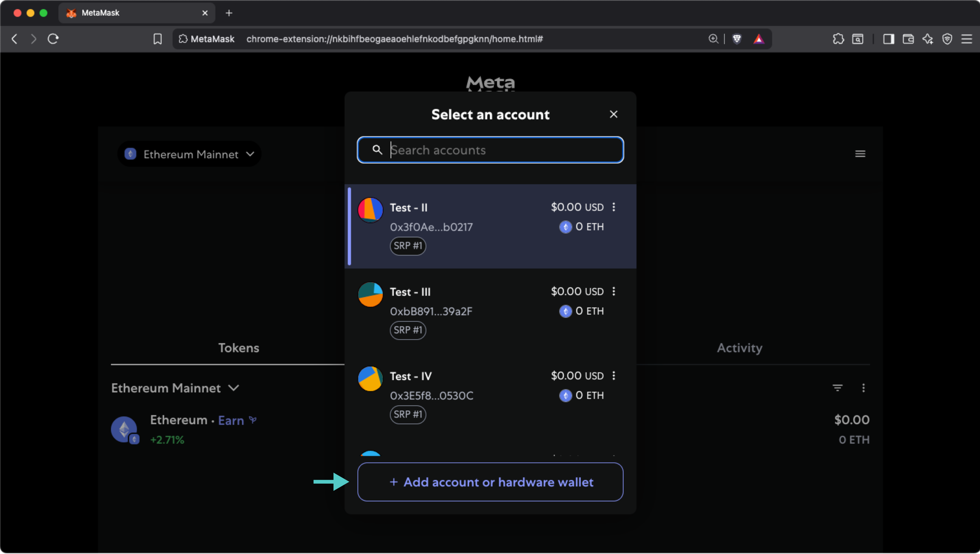Select the Test - III account

pos(490,311)
